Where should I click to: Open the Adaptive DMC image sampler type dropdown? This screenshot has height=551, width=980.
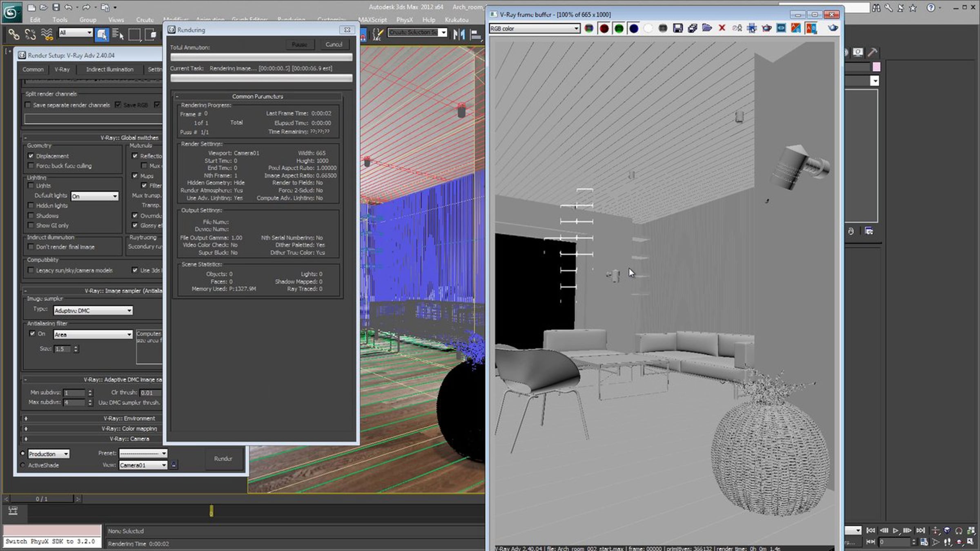point(93,311)
